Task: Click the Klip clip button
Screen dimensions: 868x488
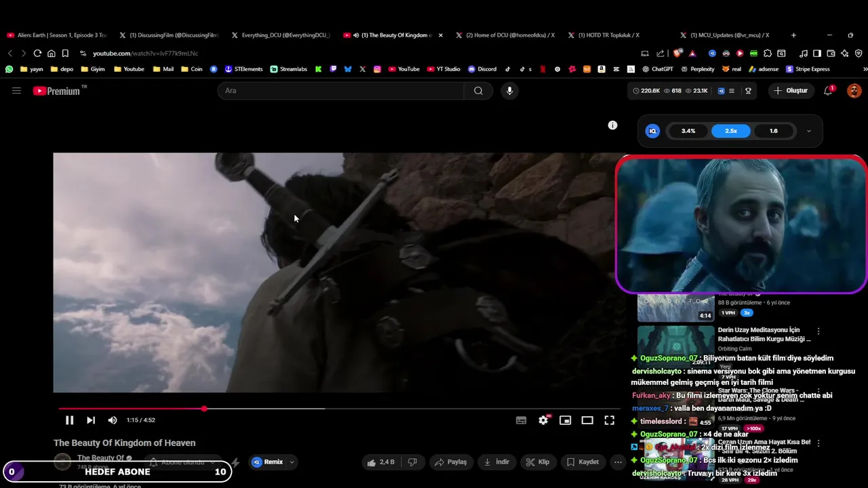Action: click(538, 462)
